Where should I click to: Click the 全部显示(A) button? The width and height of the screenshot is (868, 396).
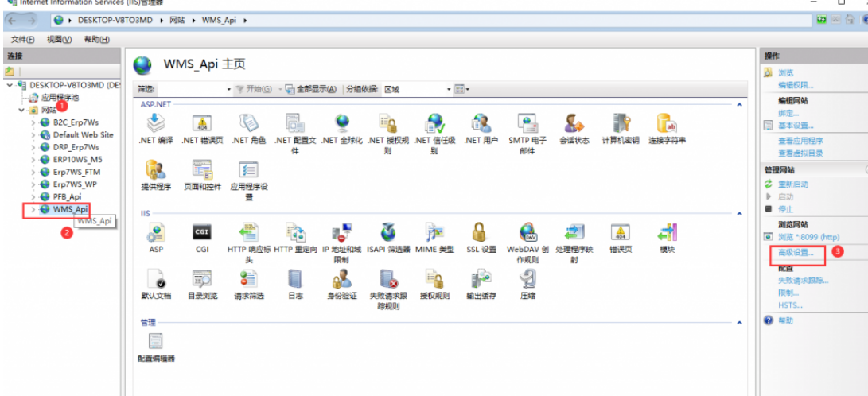coord(311,89)
